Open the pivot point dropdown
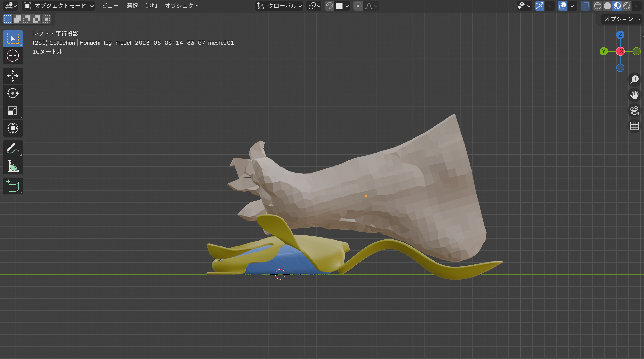Viewport: 644px width, 359px height. [x=314, y=6]
